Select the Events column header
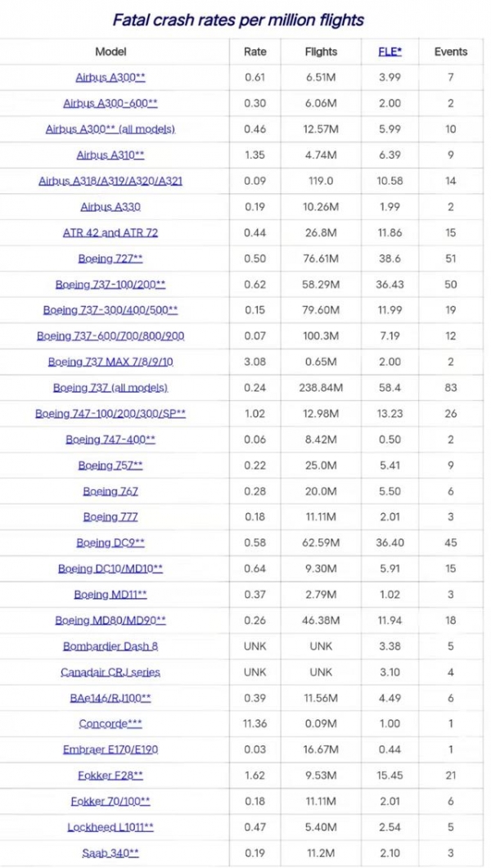Screen dimensions: 491x868 click(451, 52)
